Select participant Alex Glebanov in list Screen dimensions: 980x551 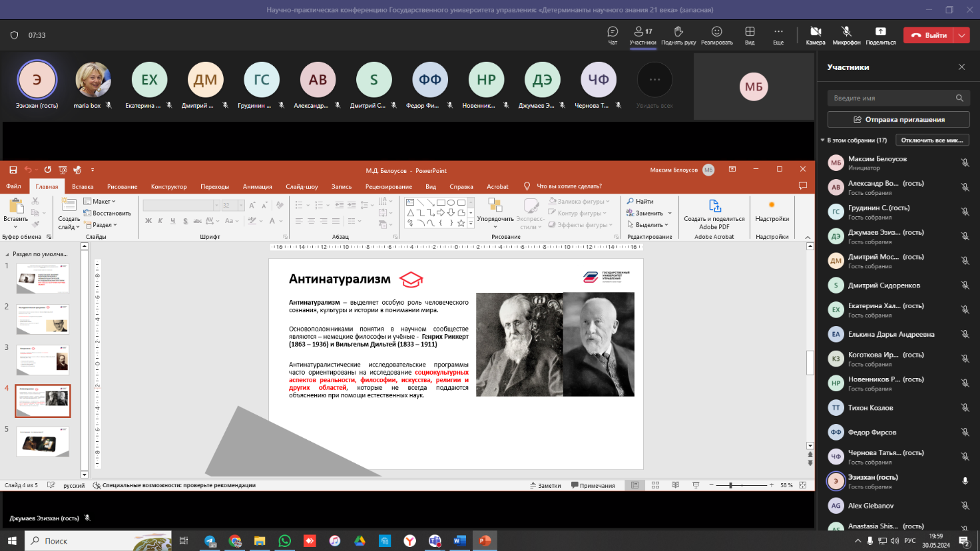pos(898,506)
